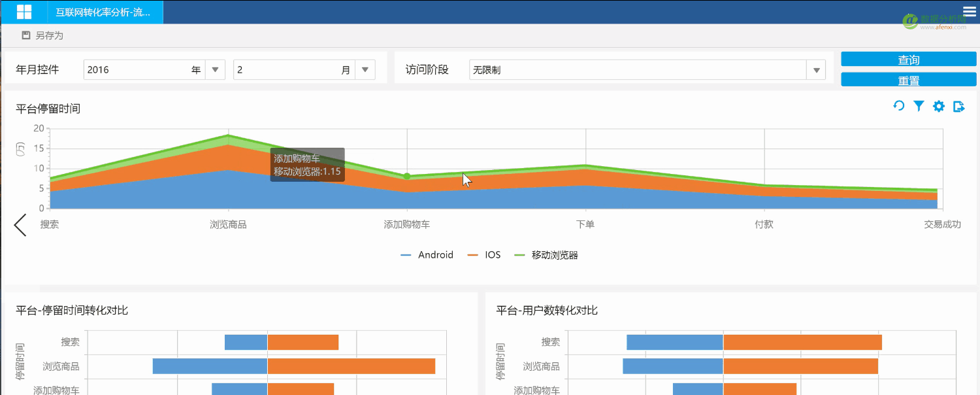Open the home grid icon

24,12
